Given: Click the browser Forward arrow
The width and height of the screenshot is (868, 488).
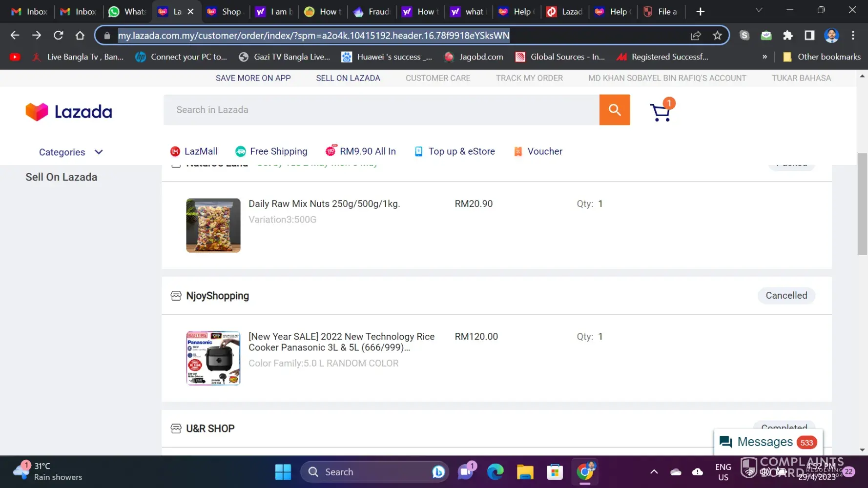Looking at the screenshot, I should click(x=37, y=35).
